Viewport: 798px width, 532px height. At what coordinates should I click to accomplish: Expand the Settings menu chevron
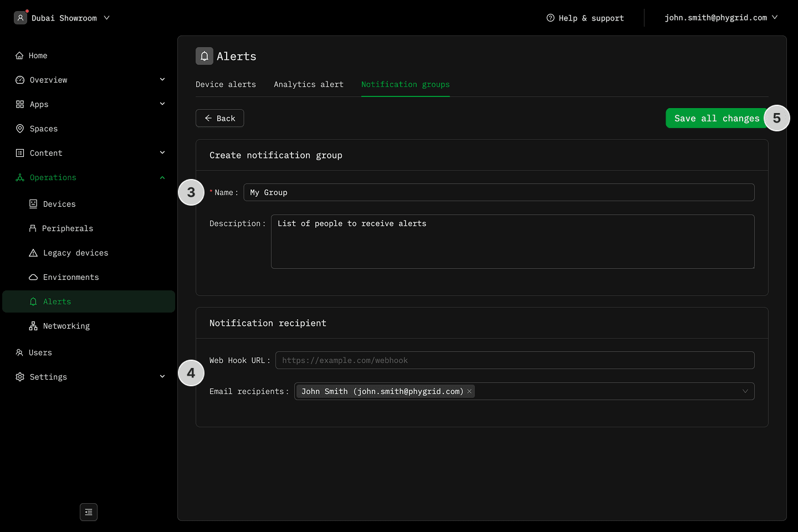pyautogui.click(x=162, y=377)
